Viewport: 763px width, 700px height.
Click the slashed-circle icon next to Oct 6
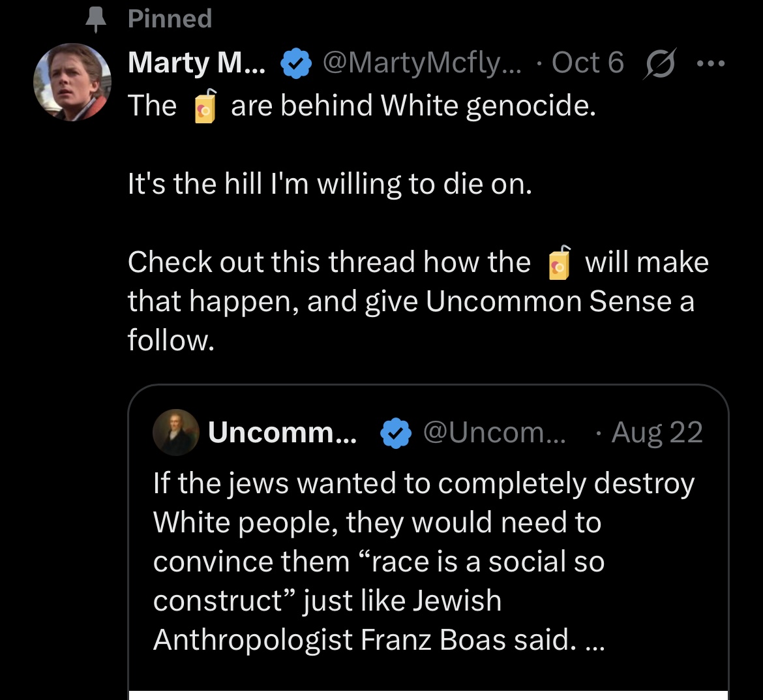(x=660, y=63)
